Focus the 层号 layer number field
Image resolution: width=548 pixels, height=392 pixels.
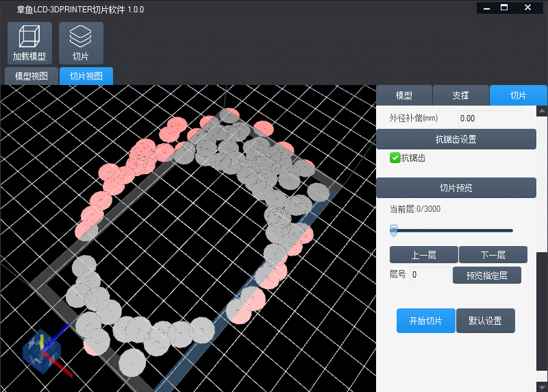[x=431, y=275]
